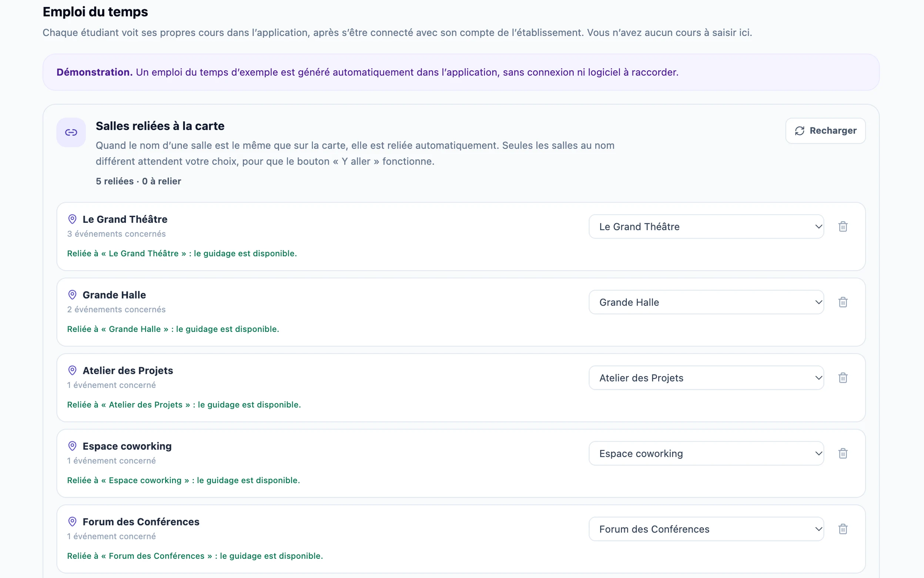Image resolution: width=924 pixels, height=578 pixels.
Task: Click Grande Halle guidage disponible message
Action: pos(173,329)
